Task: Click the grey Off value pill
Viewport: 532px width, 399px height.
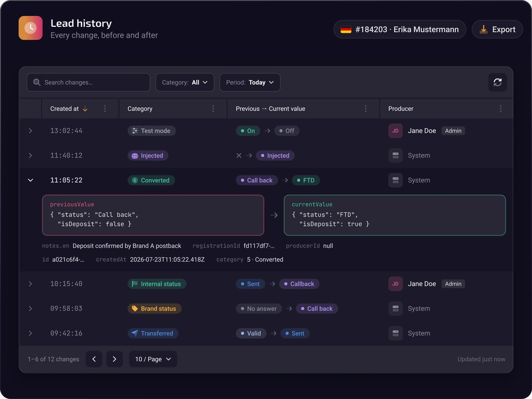Action: [287, 131]
